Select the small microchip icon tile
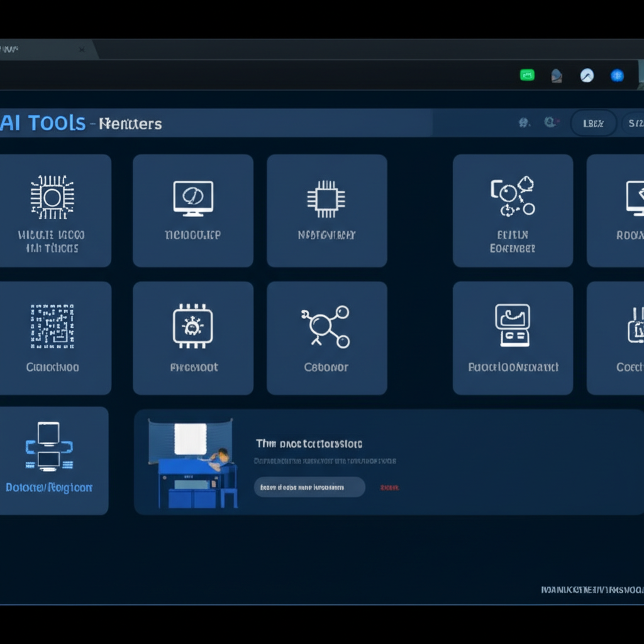 click(x=326, y=211)
